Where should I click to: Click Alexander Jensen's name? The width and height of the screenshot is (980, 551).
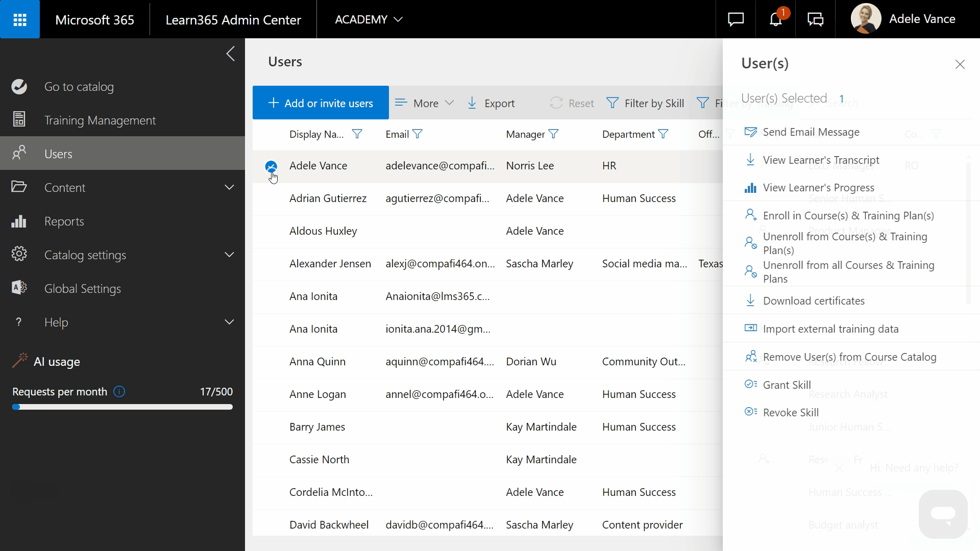tap(330, 264)
